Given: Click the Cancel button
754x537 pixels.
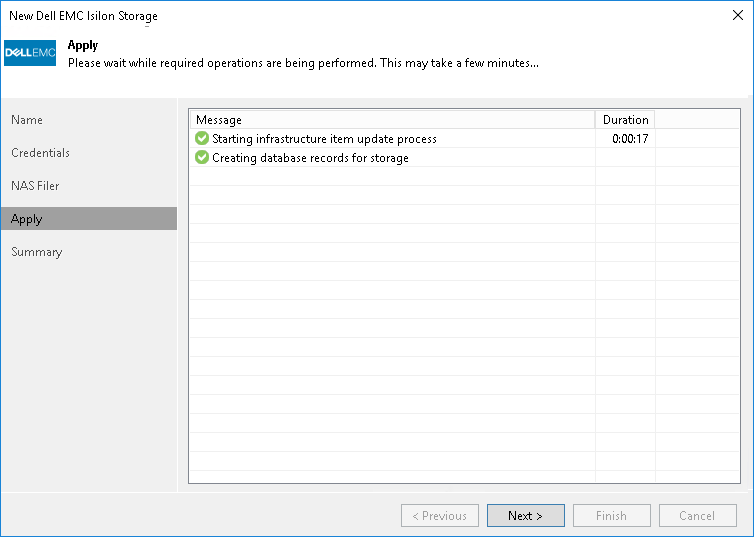Looking at the screenshot, I should tap(697, 516).
